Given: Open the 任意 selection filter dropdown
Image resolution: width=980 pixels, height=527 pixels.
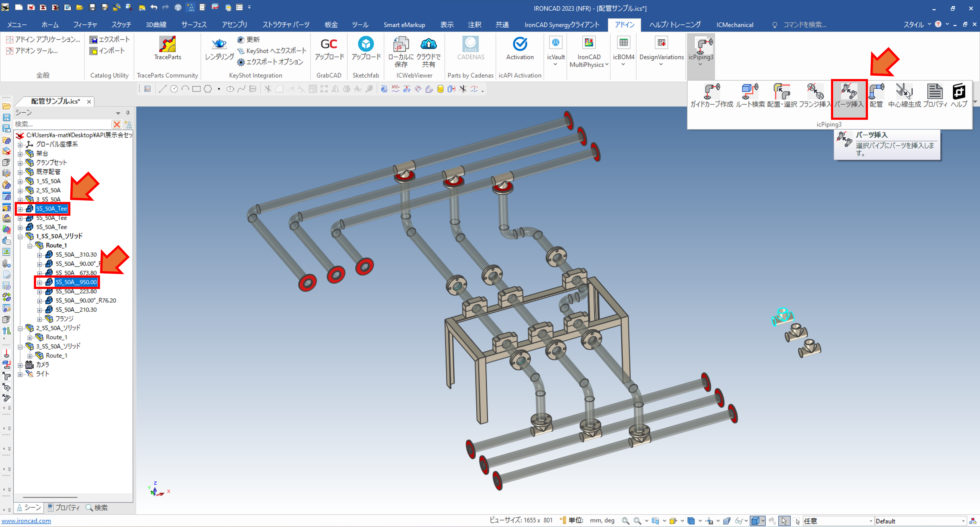Looking at the screenshot, I should pyautogui.click(x=870, y=521).
